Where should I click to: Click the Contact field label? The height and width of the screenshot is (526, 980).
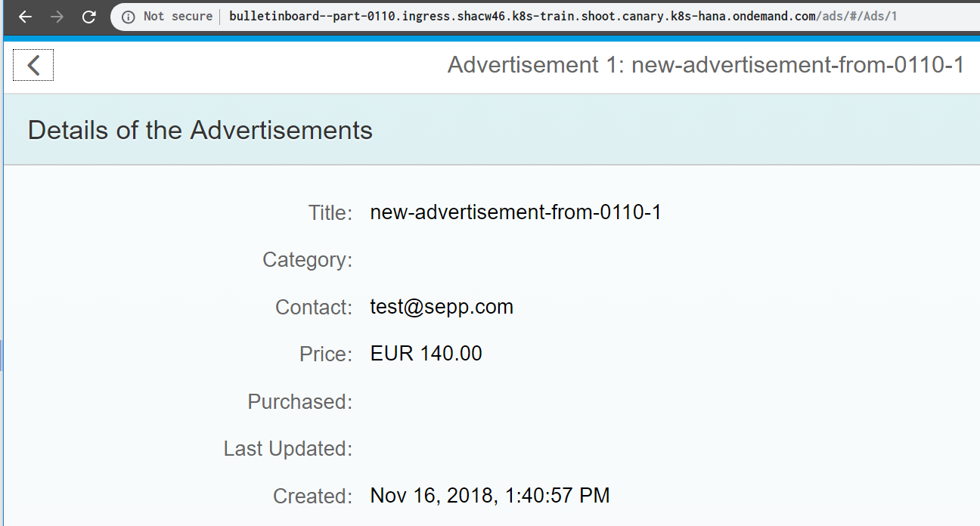point(314,308)
